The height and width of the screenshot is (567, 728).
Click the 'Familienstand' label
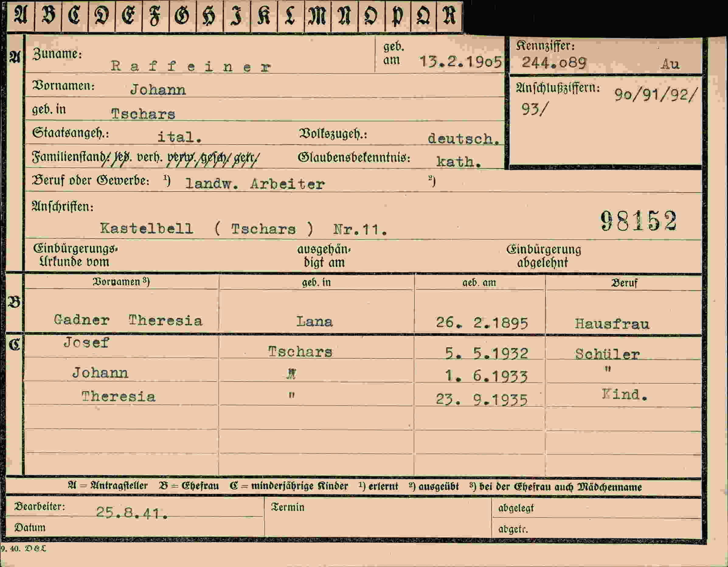point(69,157)
